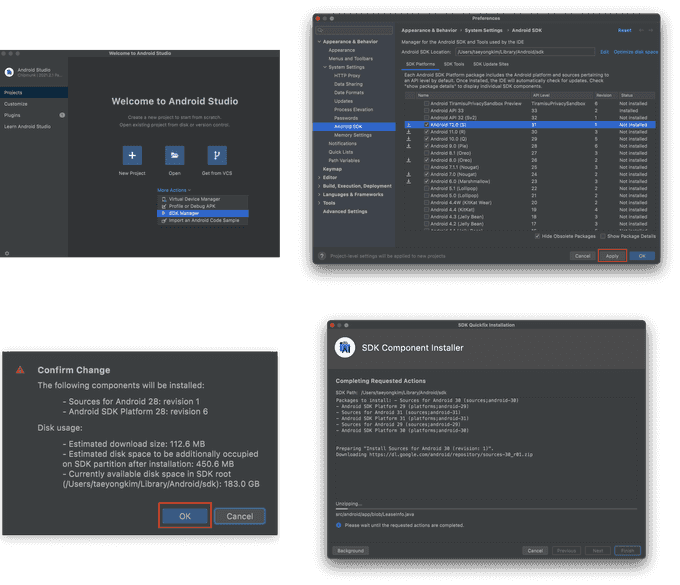Click the SDK Manager cube icon

[164, 213]
